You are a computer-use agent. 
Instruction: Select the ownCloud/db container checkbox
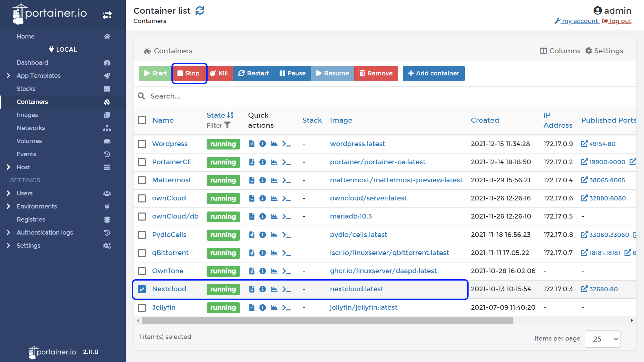click(x=142, y=217)
